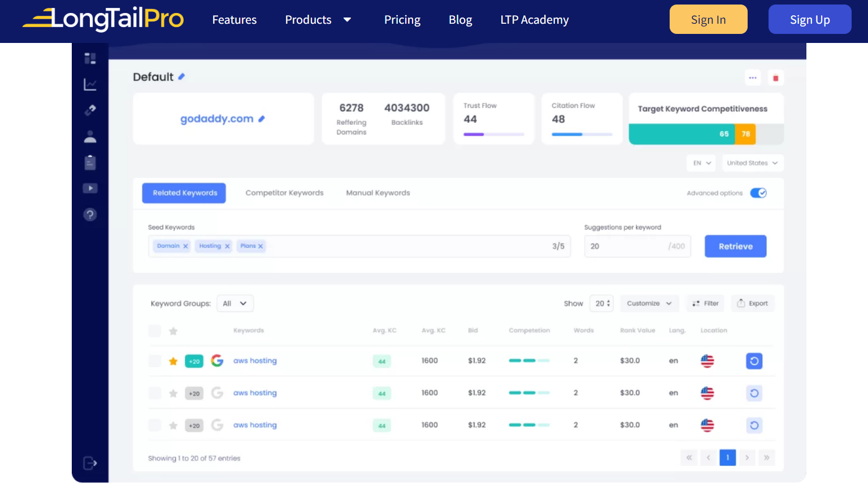Screen dimensions: 868x503
Task: Switch to Competitor Keywords tab
Action: click(284, 193)
